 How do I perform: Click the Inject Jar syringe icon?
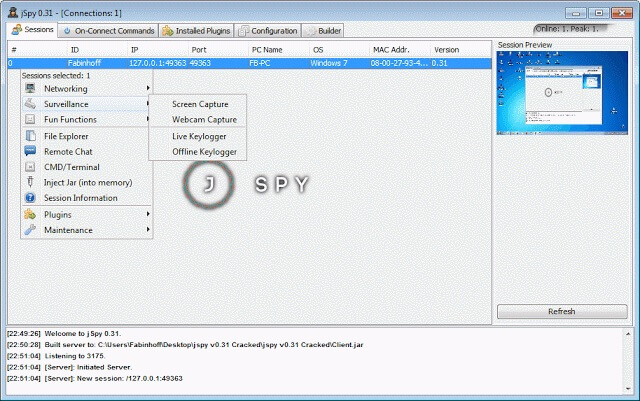click(x=30, y=182)
